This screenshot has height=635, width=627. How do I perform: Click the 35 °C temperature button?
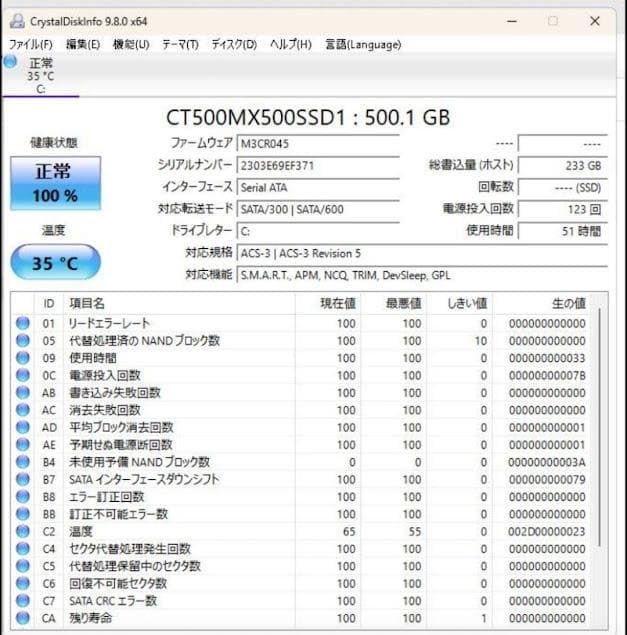pos(55,262)
